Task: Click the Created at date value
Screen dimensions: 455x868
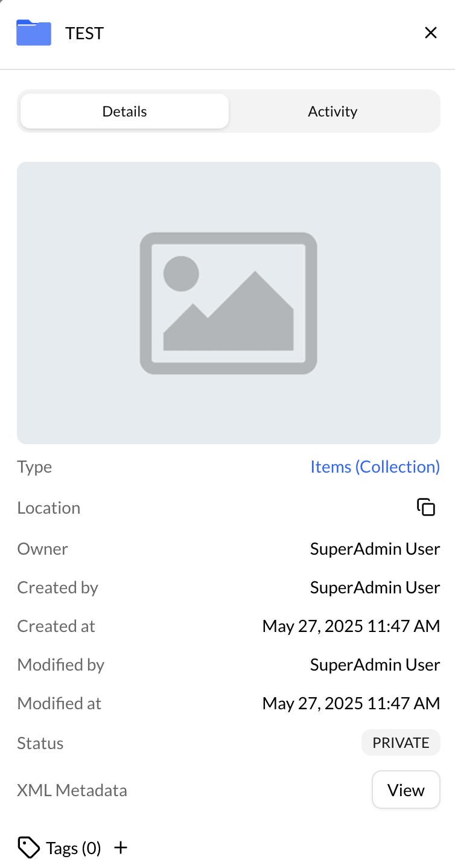Action: [x=351, y=626]
